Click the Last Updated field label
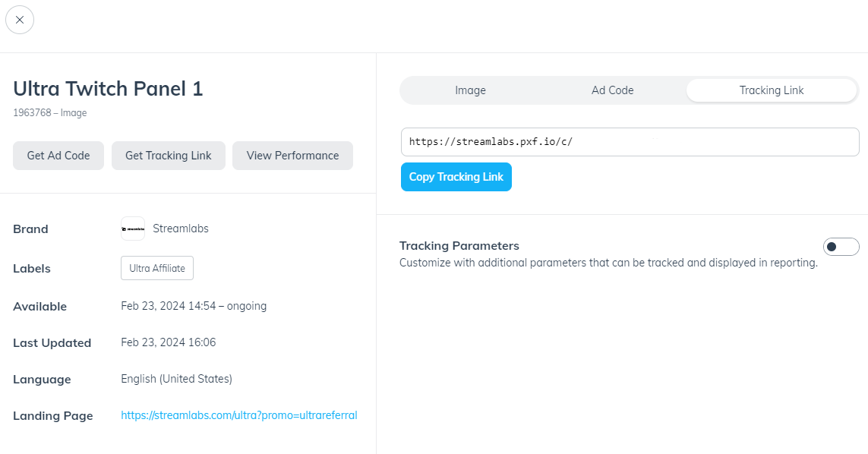Screen dimensions: 868x454 [52, 343]
